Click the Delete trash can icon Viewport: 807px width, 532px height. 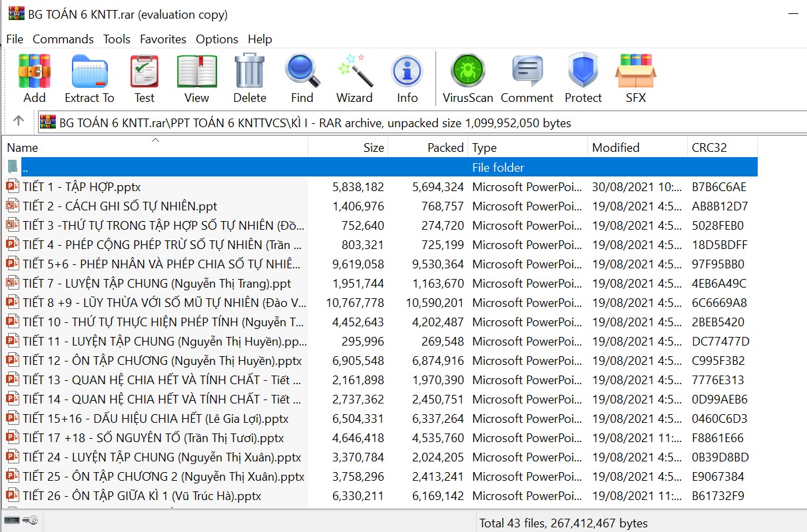click(250, 71)
